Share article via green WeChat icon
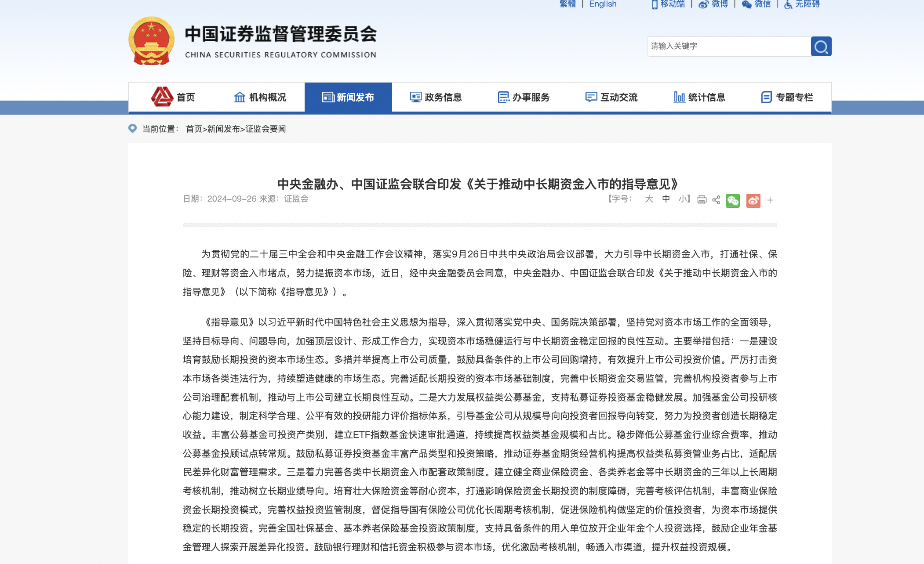 [733, 201]
